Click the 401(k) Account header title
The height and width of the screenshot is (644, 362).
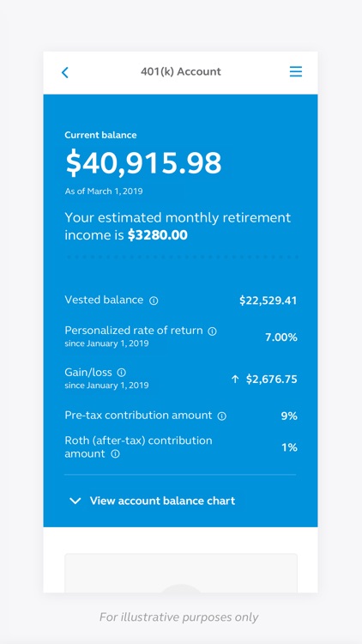pyautogui.click(x=181, y=71)
